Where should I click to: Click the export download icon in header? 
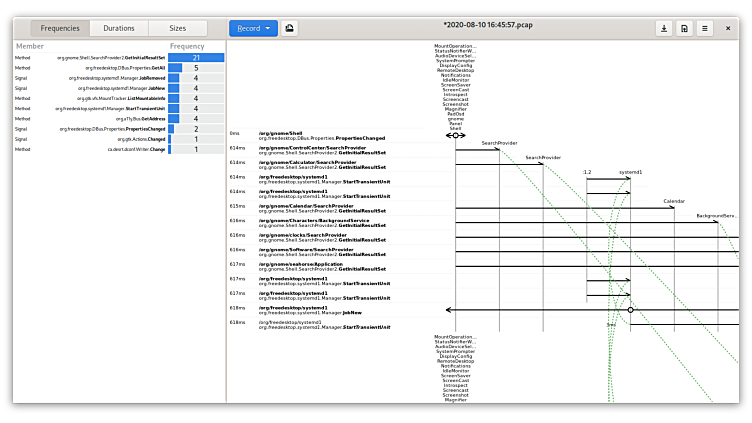click(663, 28)
